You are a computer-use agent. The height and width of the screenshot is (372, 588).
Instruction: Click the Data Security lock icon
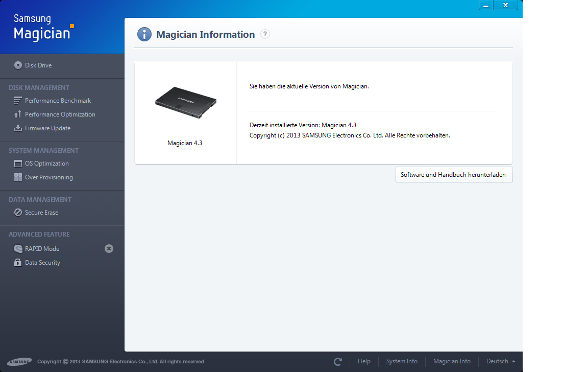[18, 262]
